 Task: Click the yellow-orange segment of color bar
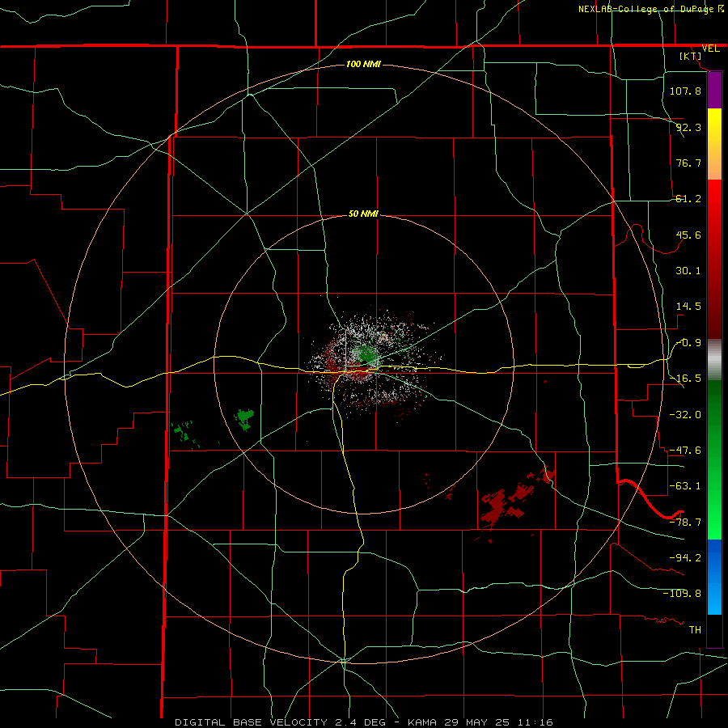point(714,144)
